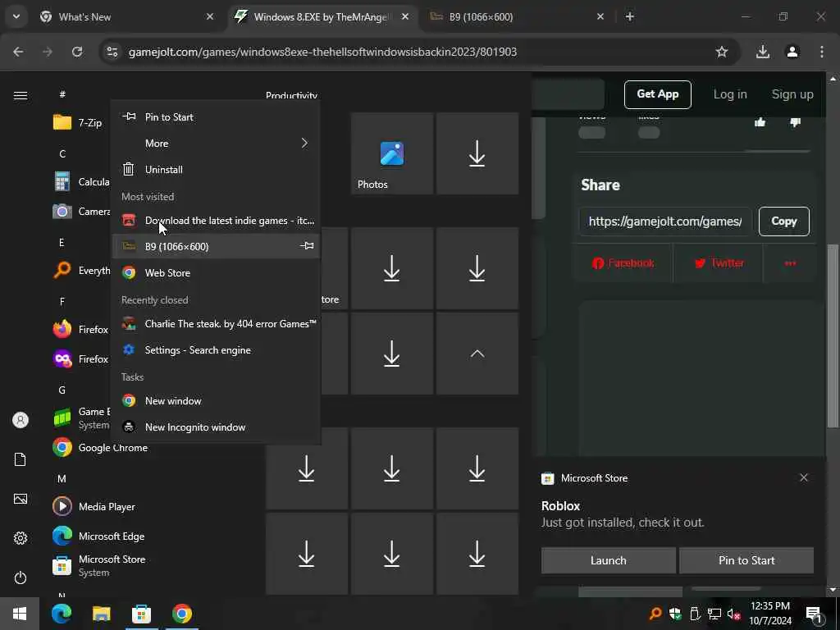The image size is (840, 630).
Task: Launch Firefox Private Browsing entry
Action: tap(80, 358)
